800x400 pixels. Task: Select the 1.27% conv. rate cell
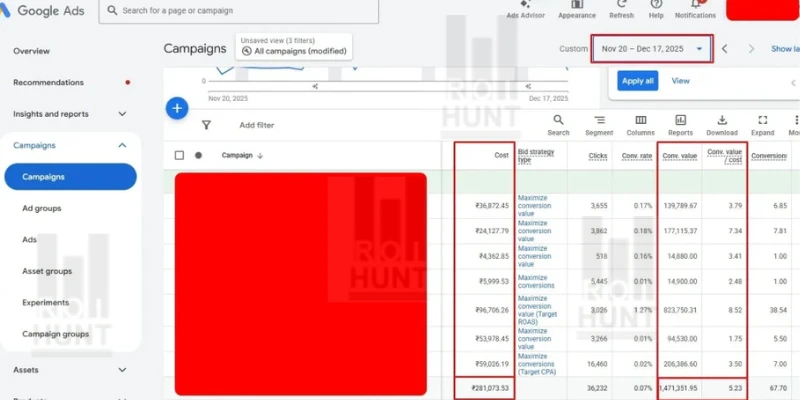tap(643, 310)
